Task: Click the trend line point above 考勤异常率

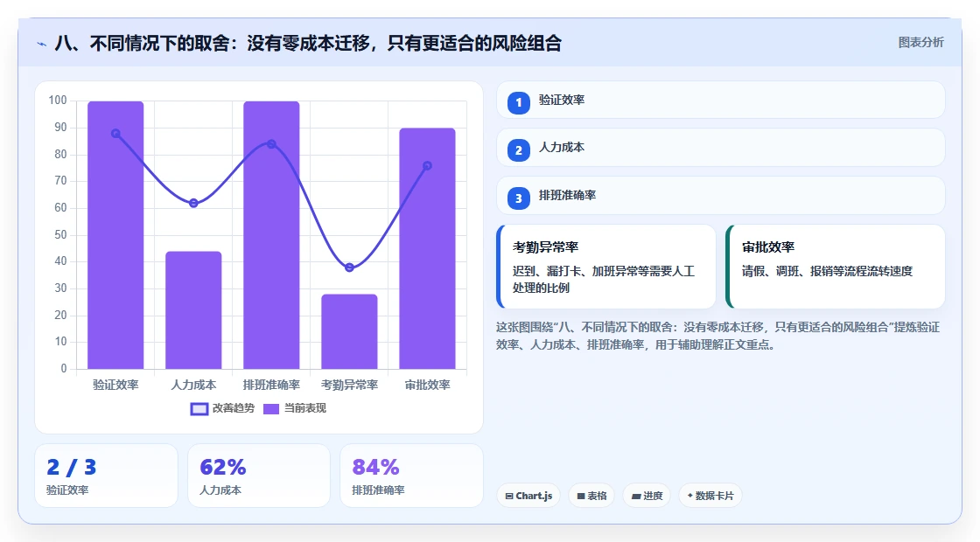Action: [349, 268]
